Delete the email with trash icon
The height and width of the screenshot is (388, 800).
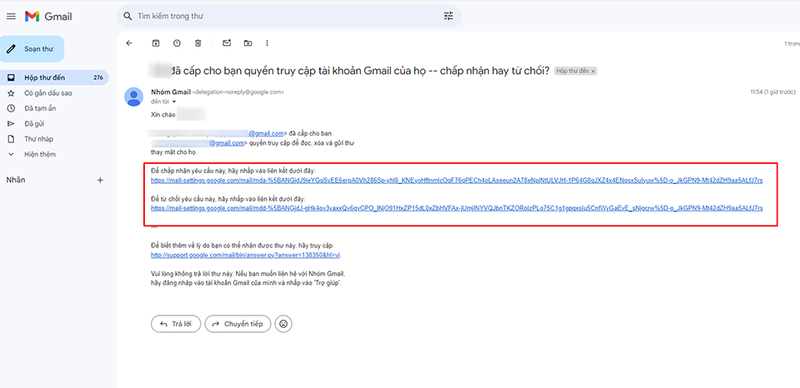click(198, 43)
